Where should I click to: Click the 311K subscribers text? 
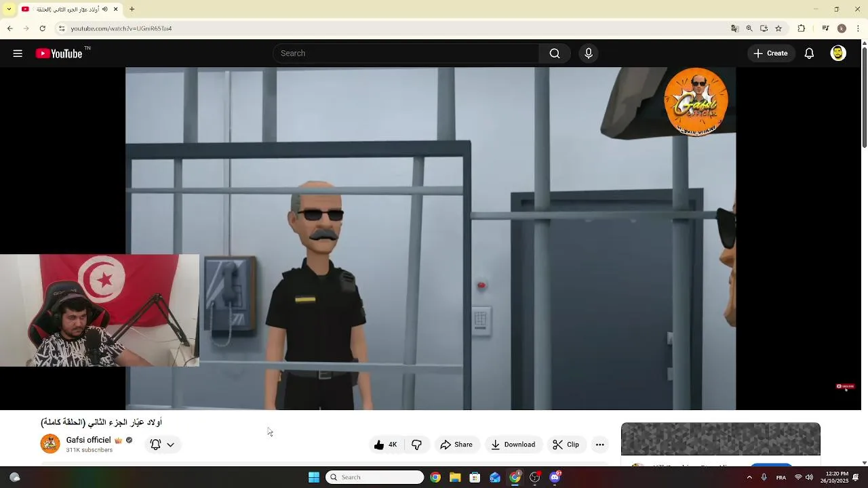point(90,450)
